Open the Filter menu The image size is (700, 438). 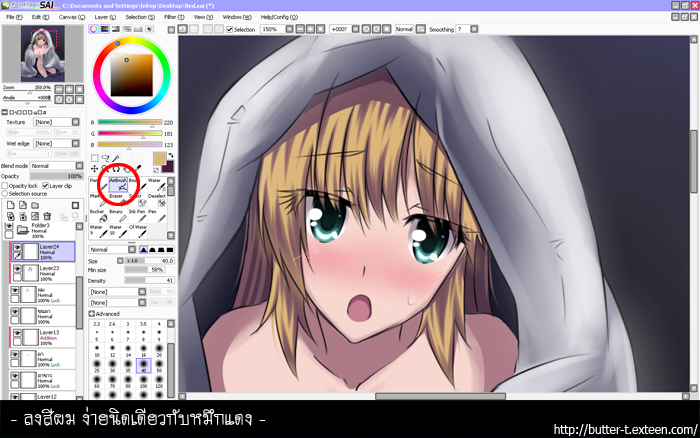pos(174,17)
